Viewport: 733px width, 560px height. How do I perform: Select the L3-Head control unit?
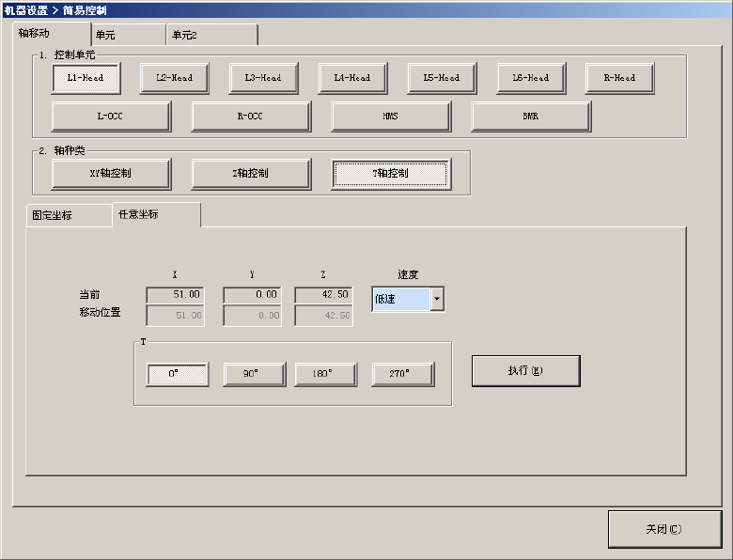click(x=263, y=78)
